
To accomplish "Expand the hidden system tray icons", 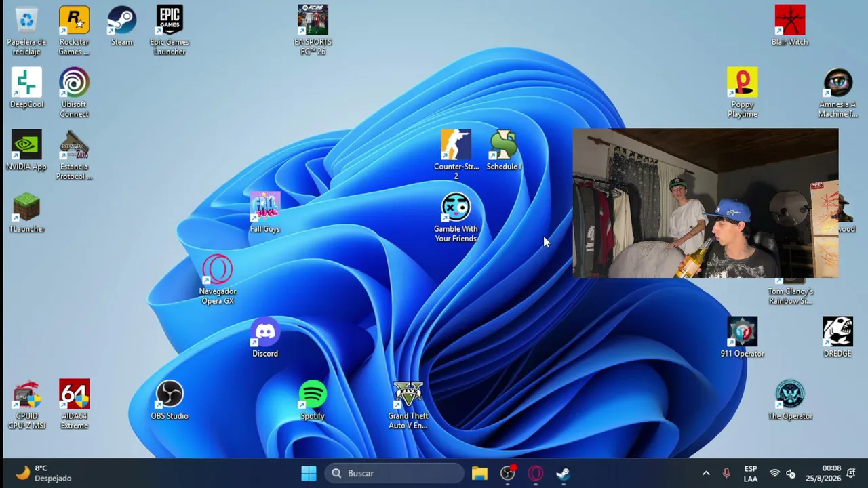I will coord(706,473).
